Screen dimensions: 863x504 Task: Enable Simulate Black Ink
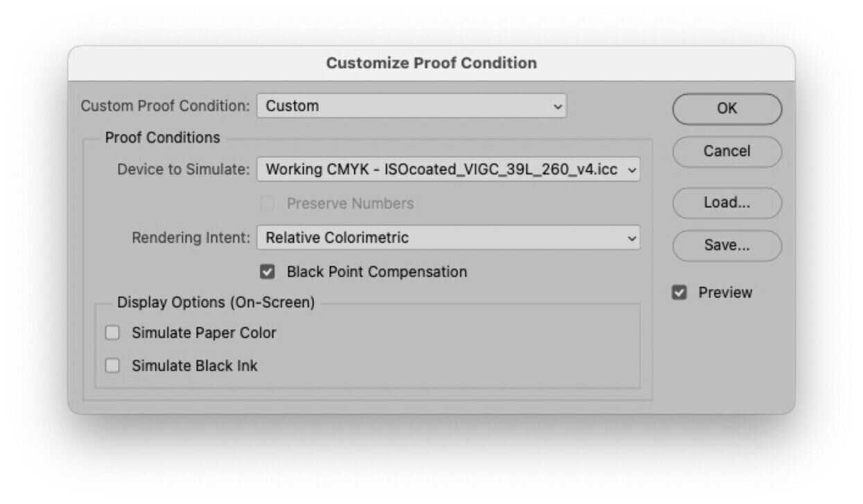point(112,366)
